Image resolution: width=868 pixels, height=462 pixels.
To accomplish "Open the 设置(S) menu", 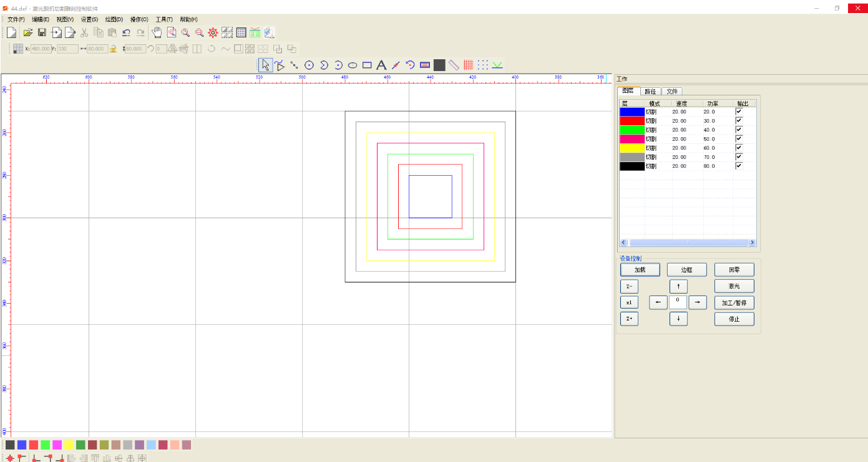I will 90,19.
